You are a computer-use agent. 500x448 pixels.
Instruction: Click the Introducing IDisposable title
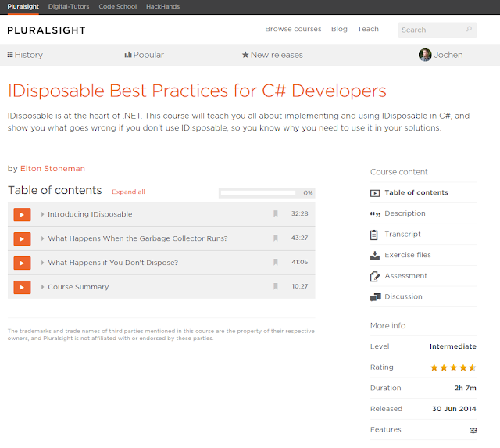90,214
